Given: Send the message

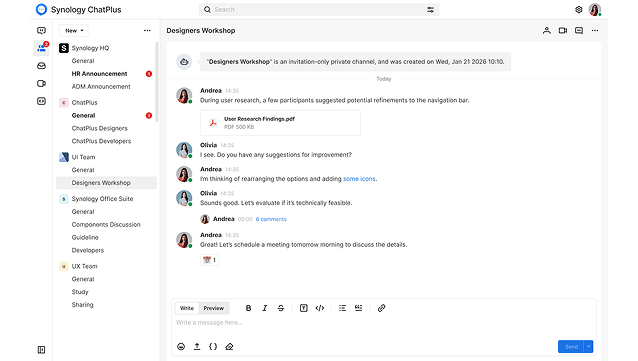Looking at the screenshot, I should [571, 346].
